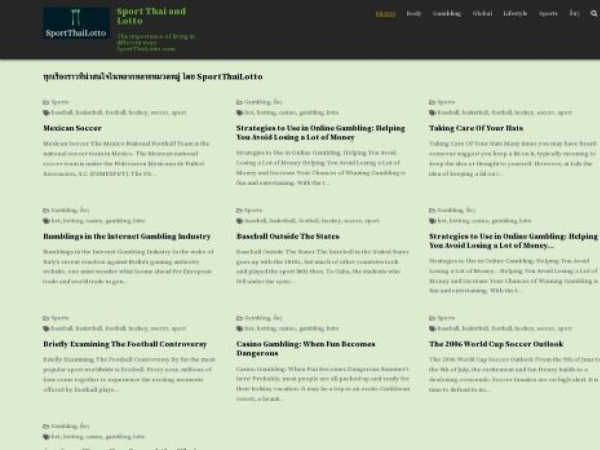Screen dimensions: 600x450
Task: Open the Gambling menu in navigation
Action: pos(447,14)
